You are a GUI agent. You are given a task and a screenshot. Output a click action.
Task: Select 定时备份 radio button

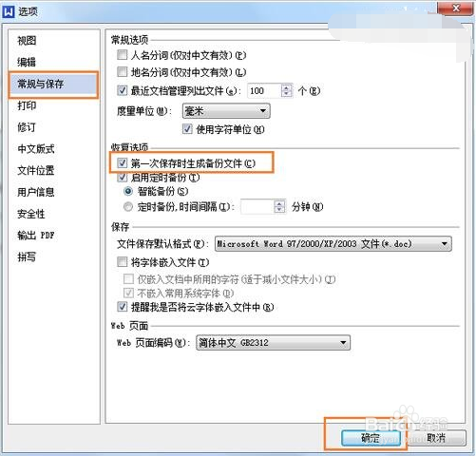tap(128, 207)
